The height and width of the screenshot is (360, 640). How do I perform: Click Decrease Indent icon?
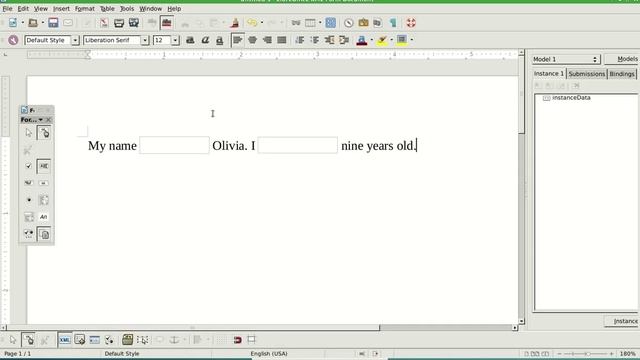tap(329, 40)
